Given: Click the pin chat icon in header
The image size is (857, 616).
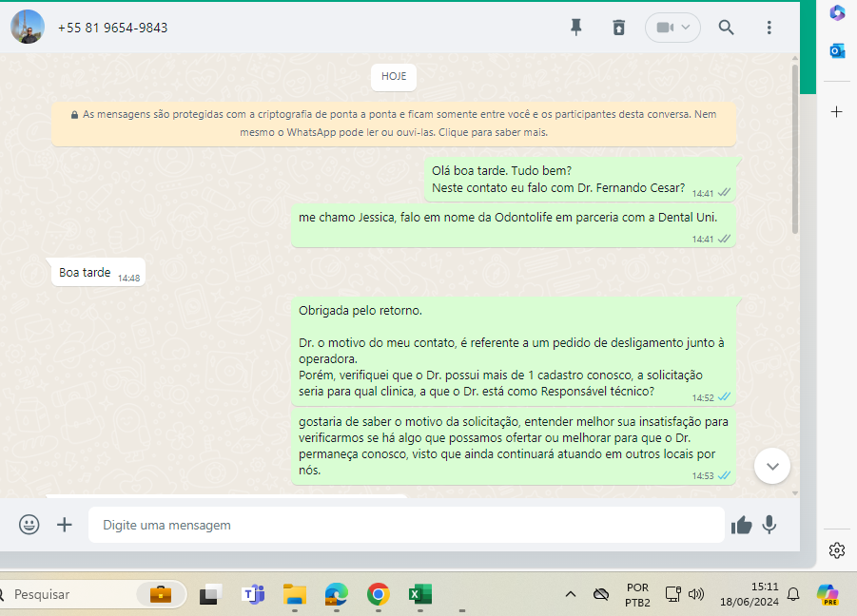Looking at the screenshot, I should coord(576,28).
